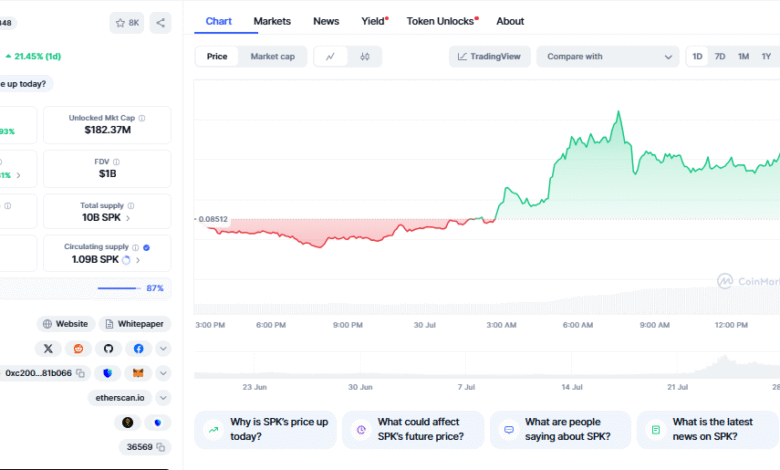
Task: Ask 'What is the latest news on SPK?'
Action: (708, 430)
